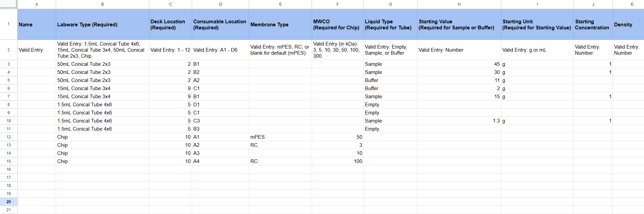
Task: Select the Density header cell
Action: [x=628, y=25]
